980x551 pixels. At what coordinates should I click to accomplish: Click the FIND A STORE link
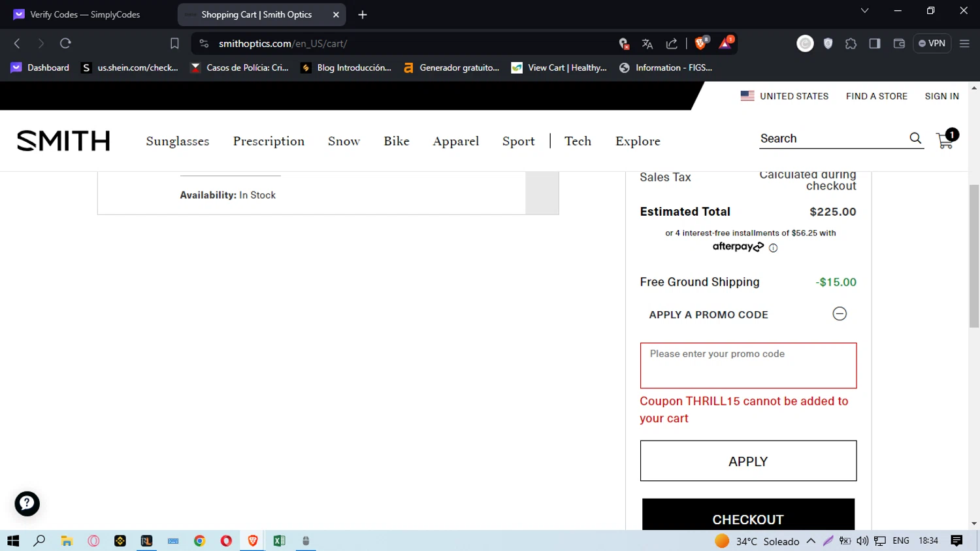(x=877, y=96)
